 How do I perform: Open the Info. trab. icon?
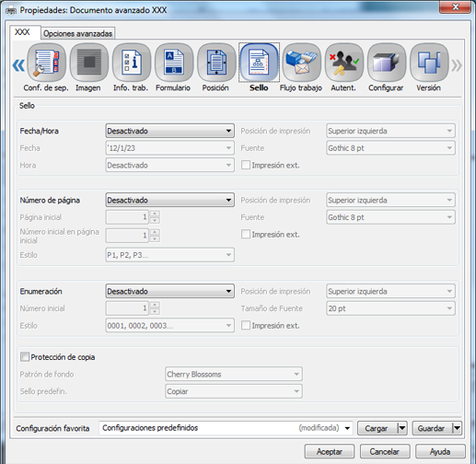(x=132, y=63)
